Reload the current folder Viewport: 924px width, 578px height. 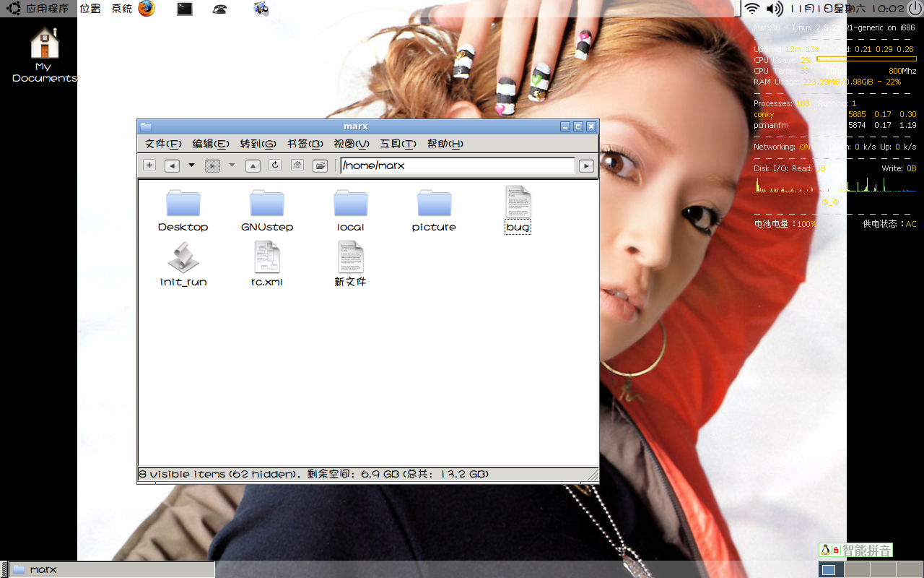(x=274, y=165)
